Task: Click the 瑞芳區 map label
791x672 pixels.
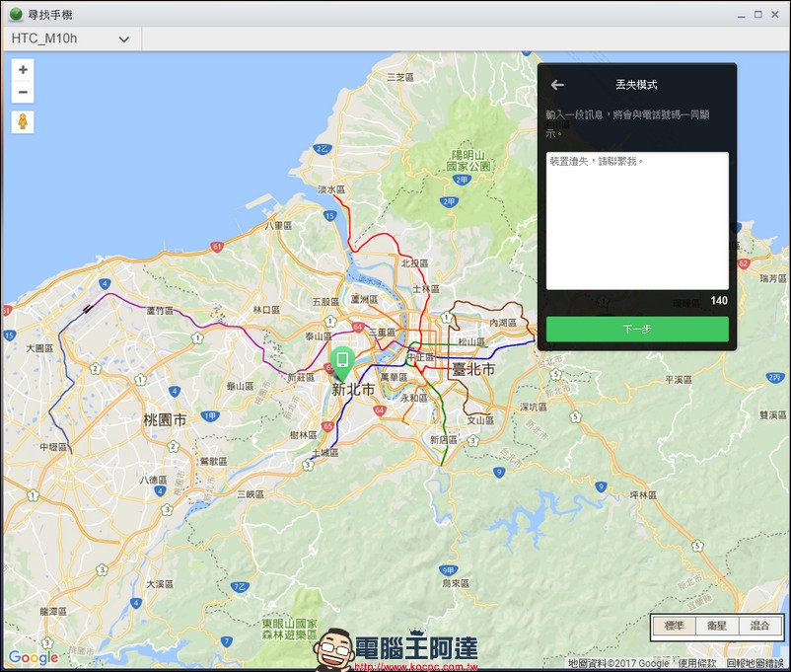Action: (x=773, y=278)
